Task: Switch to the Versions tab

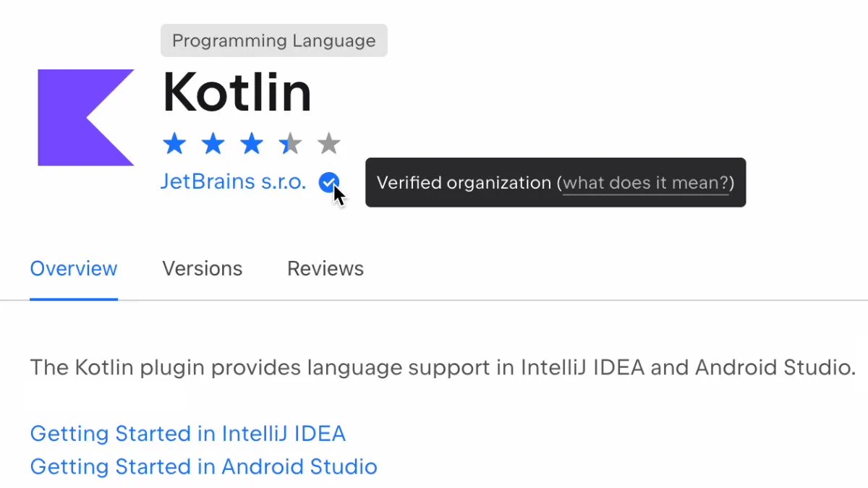Action: (202, 269)
